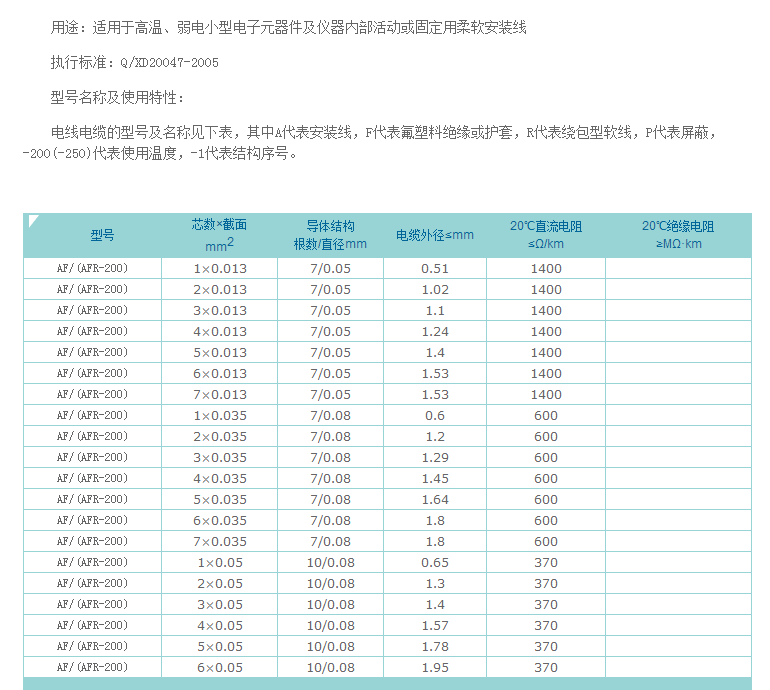The height and width of the screenshot is (690, 770).
Task: Click the 导体结构 根数/直径mm header
Action: click(x=330, y=235)
